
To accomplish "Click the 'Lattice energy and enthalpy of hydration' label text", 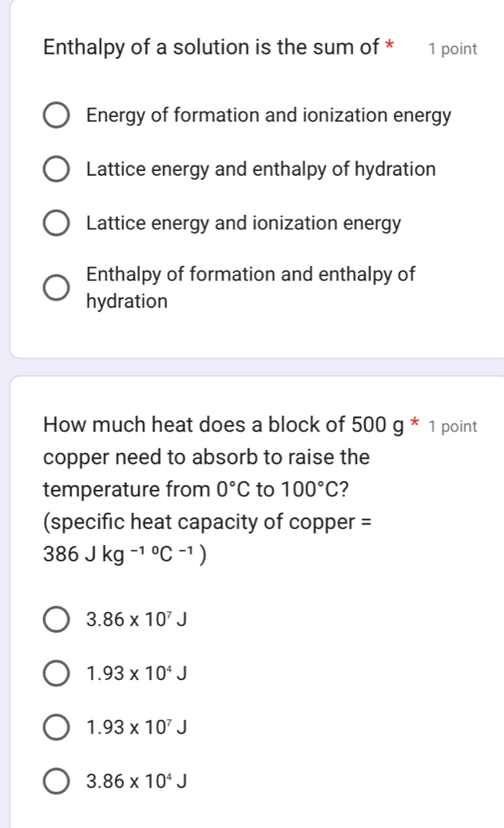I will tap(261, 169).
